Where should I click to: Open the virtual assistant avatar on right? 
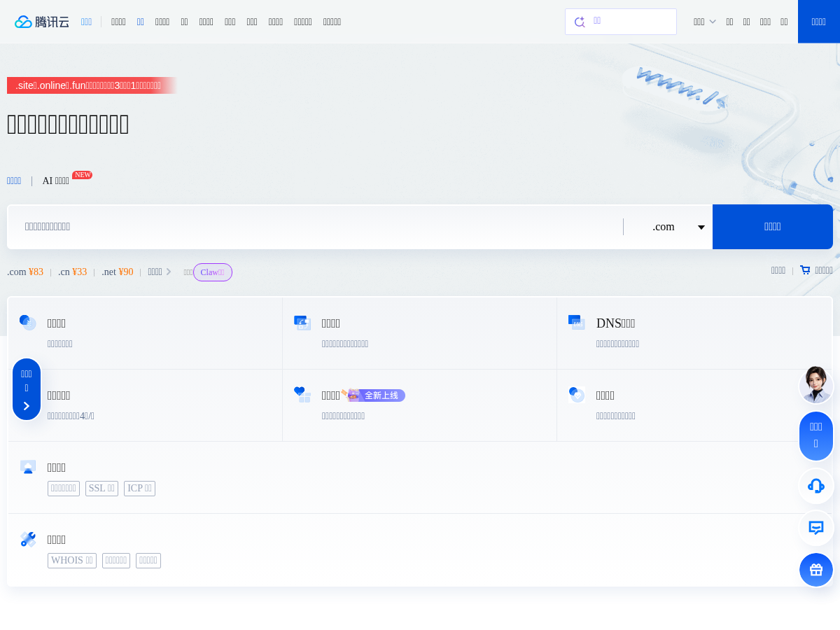816,385
